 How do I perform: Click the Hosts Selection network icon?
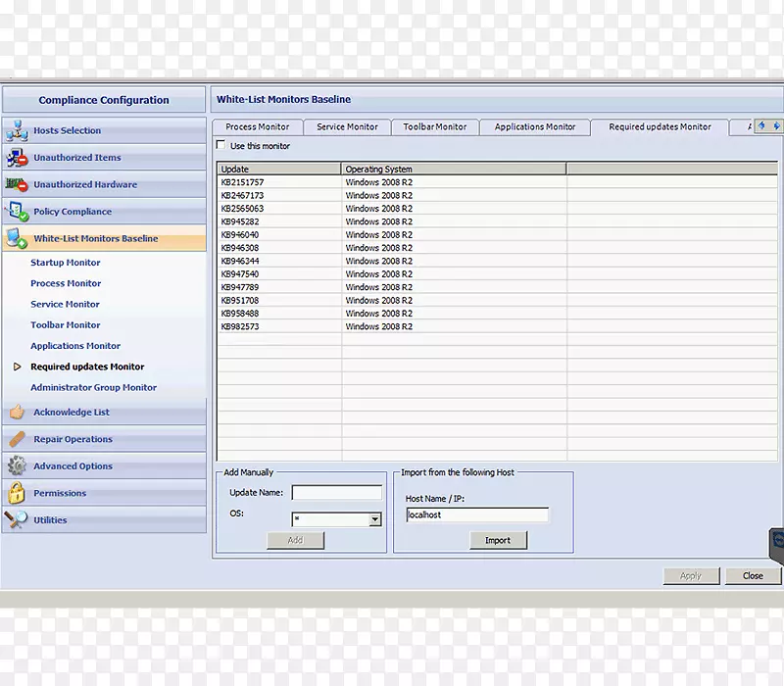pyautogui.click(x=17, y=130)
